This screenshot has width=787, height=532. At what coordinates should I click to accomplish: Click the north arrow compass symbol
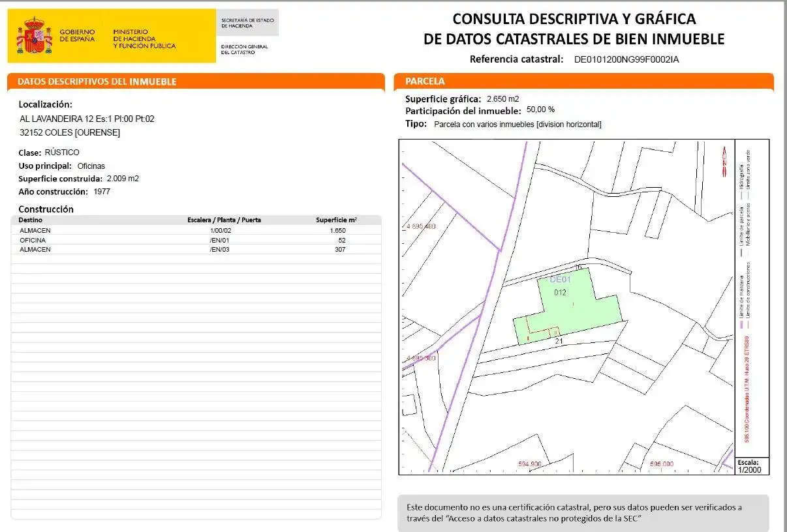tap(724, 162)
